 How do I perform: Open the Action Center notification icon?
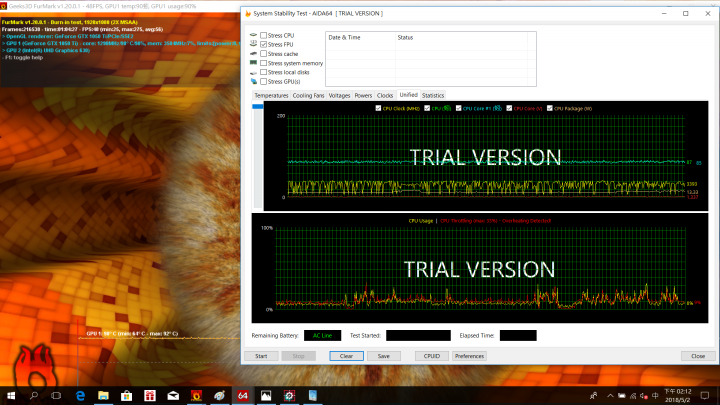click(705, 395)
